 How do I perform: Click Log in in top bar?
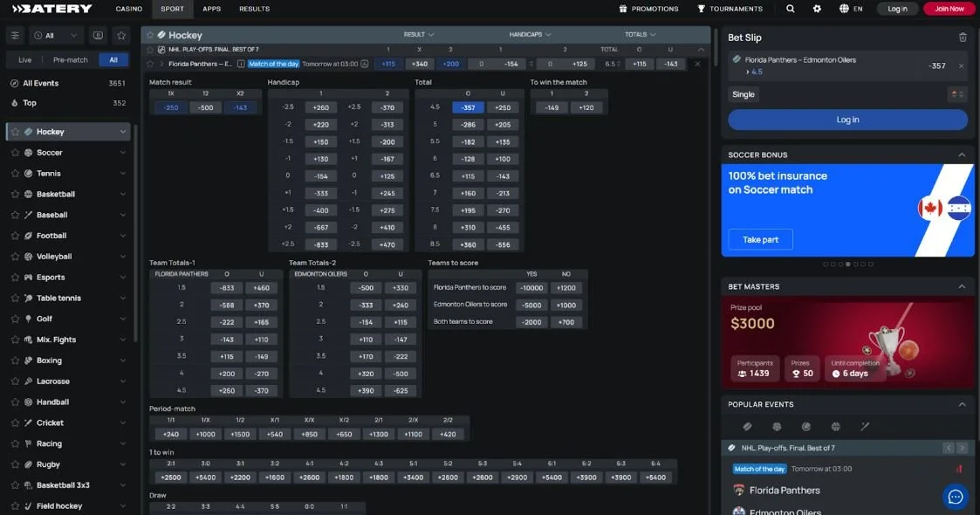pyautogui.click(x=897, y=9)
